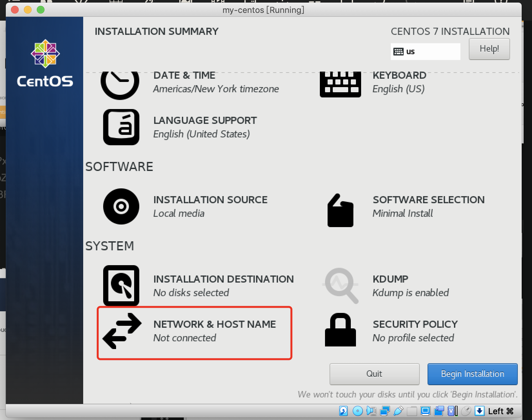The image size is (532, 420).
Task: Open the Keyboard layout icon
Action: [x=340, y=85]
